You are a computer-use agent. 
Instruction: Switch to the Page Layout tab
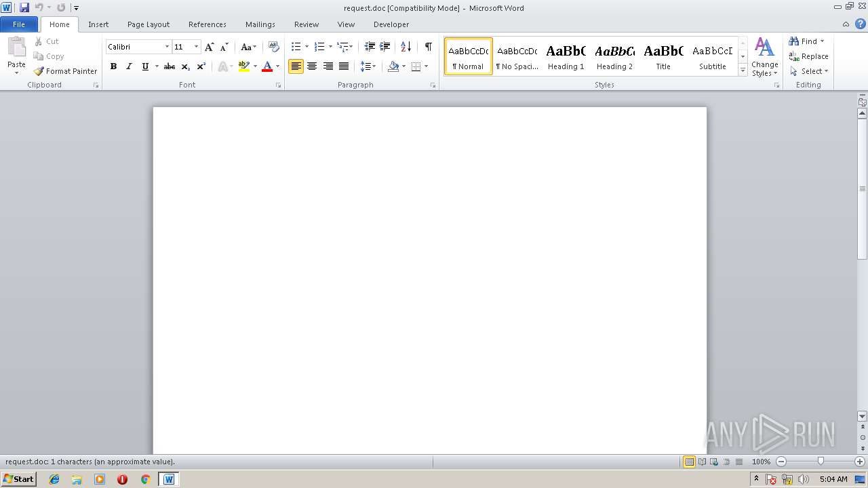(x=149, y=24)
